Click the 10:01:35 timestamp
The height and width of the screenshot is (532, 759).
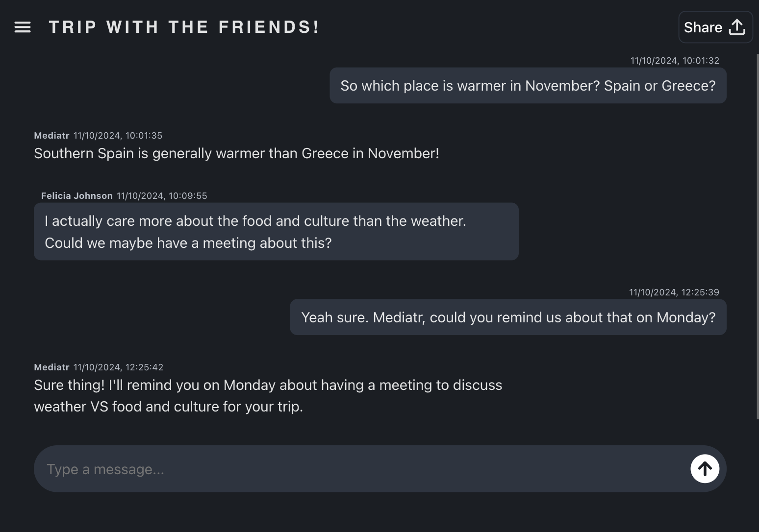pyautogui.click(x=118, y=136)
